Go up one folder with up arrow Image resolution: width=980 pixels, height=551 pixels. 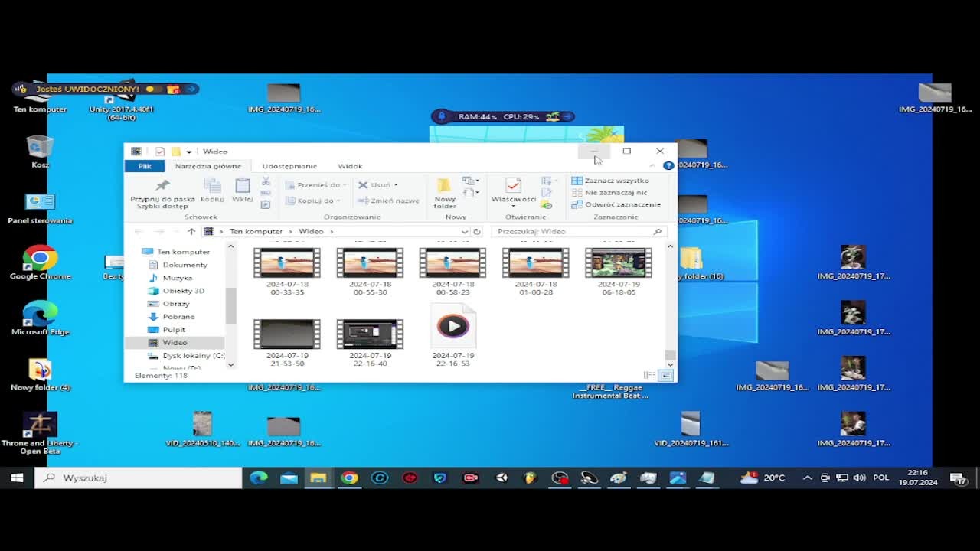[x=191, y=231]
